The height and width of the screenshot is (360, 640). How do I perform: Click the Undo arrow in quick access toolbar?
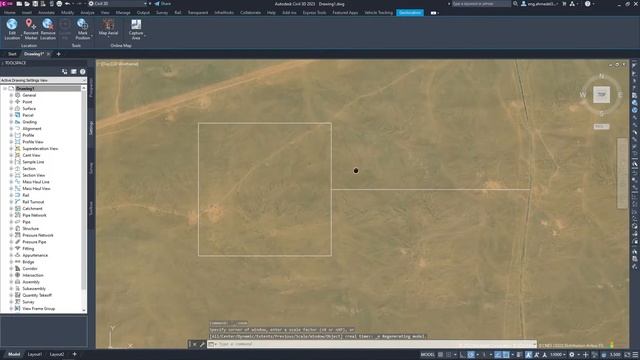pyautogui.click(x=68, y=4)
